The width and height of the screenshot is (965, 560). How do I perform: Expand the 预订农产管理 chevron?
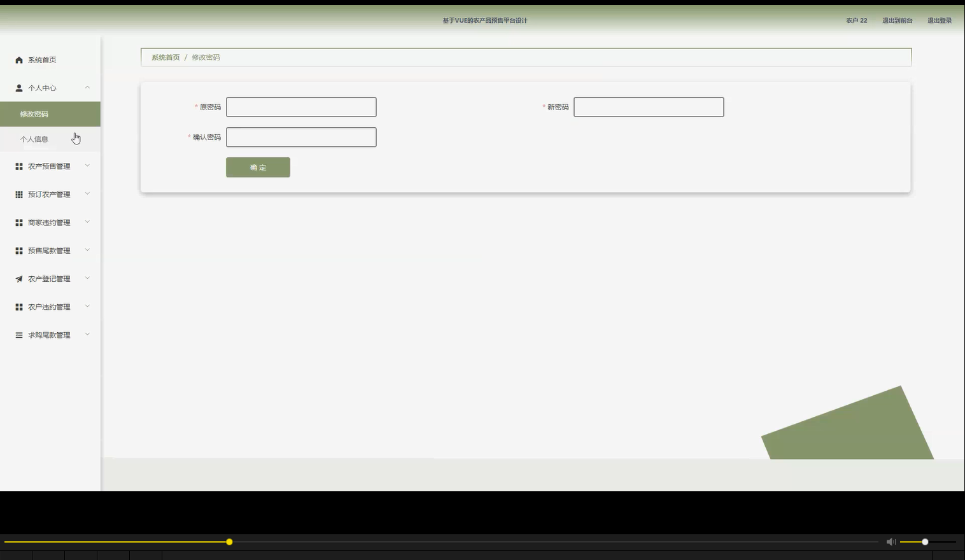click(87, 194)
